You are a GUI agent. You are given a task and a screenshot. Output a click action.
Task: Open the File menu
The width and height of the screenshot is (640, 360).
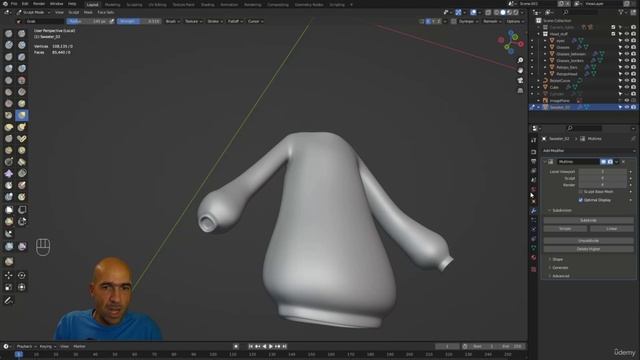tap(14, 4)
